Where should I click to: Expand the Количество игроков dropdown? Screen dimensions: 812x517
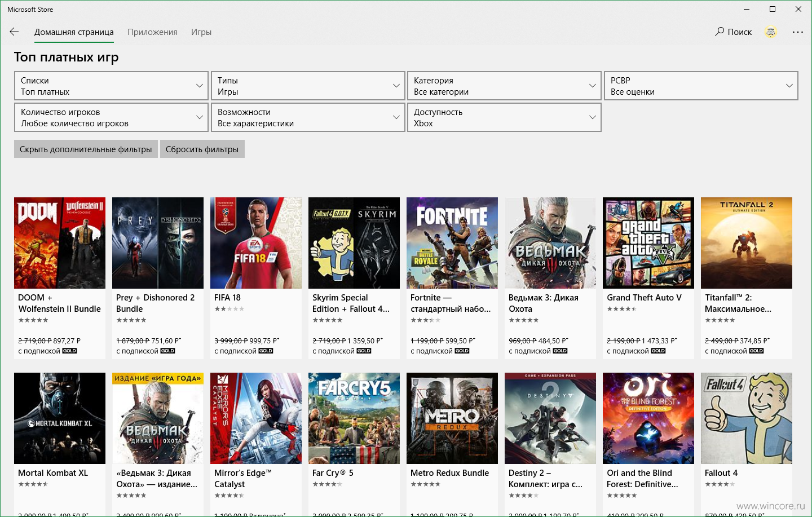111,117
